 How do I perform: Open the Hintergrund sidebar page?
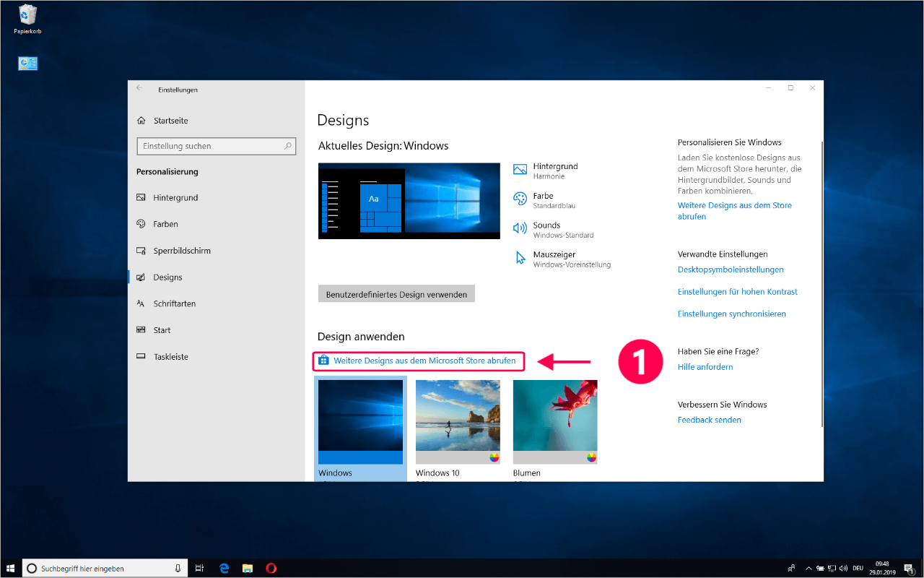pyautogui.click(x=167, y=198)
